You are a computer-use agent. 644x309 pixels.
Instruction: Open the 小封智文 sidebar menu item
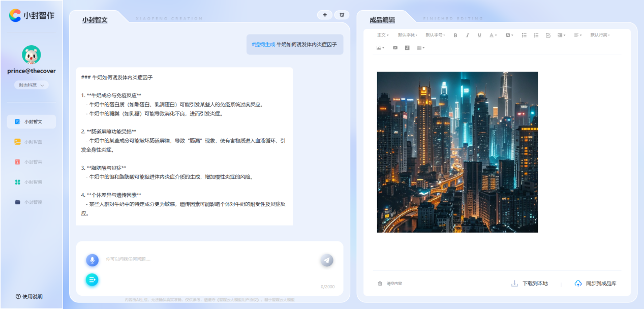pyautogui.click(x=32, y=122)
